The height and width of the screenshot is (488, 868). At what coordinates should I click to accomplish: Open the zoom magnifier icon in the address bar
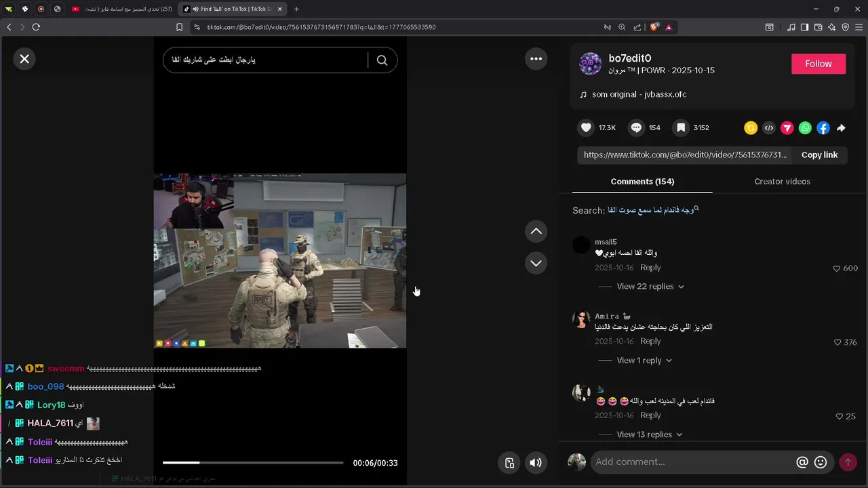coord(622,27)
